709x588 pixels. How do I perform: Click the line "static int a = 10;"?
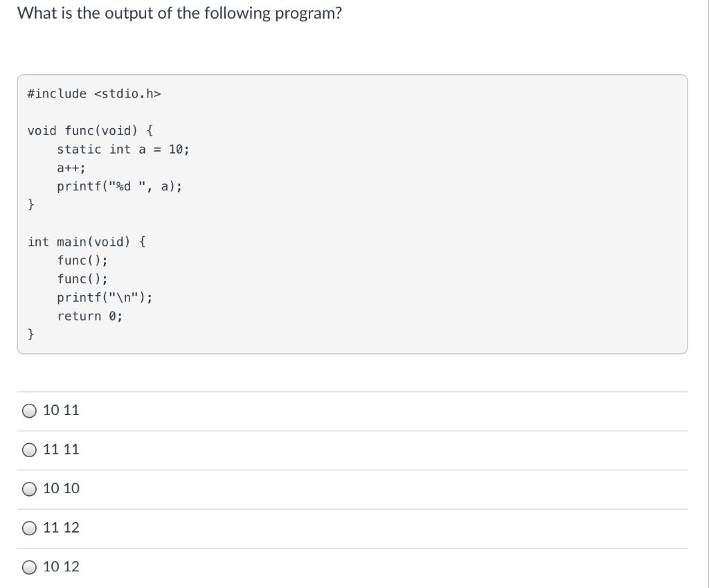click(x=125, y=149)
